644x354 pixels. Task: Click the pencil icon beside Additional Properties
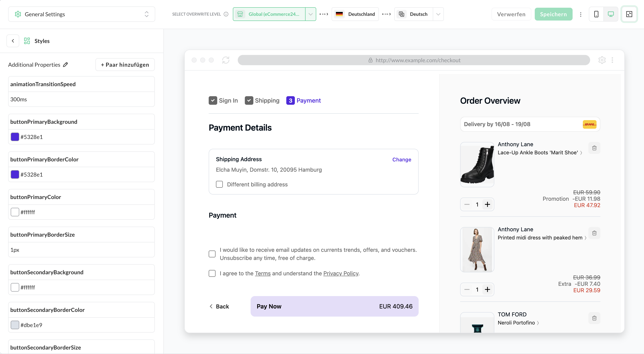coord(65,65)
